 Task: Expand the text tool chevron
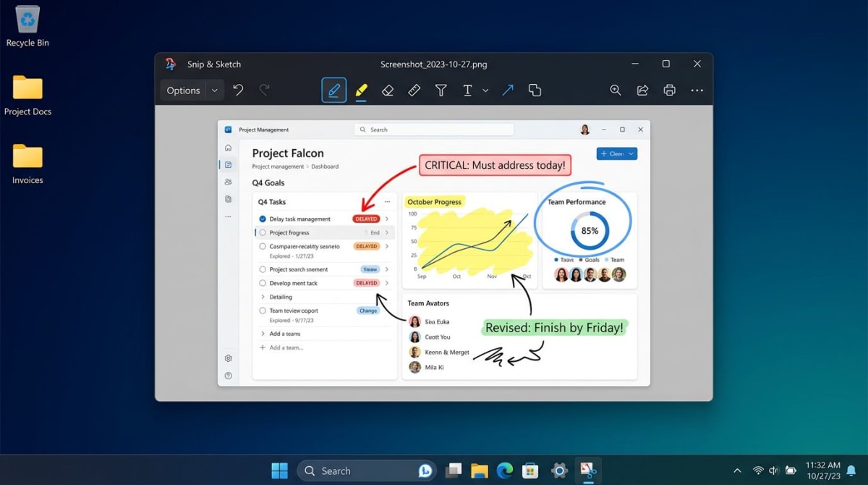click(x=485, y=90)
